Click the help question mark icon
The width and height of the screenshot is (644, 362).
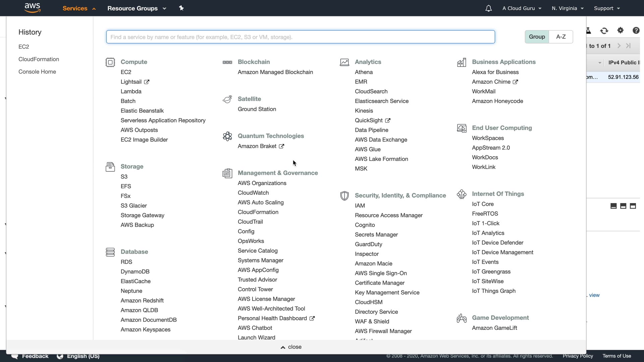[636, 31]
